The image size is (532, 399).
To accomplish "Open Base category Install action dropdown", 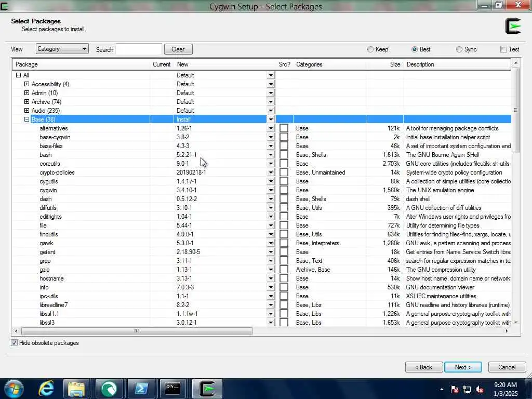I will 271,119.
